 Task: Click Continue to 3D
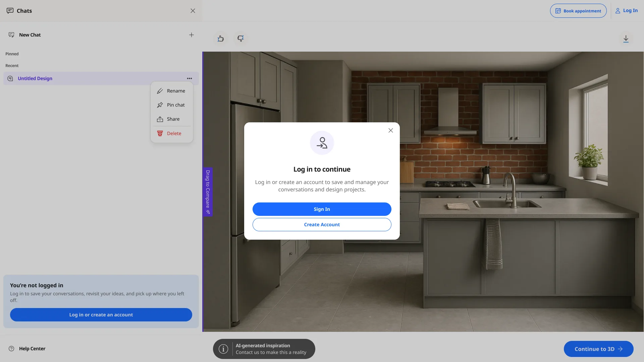point(599,349)
